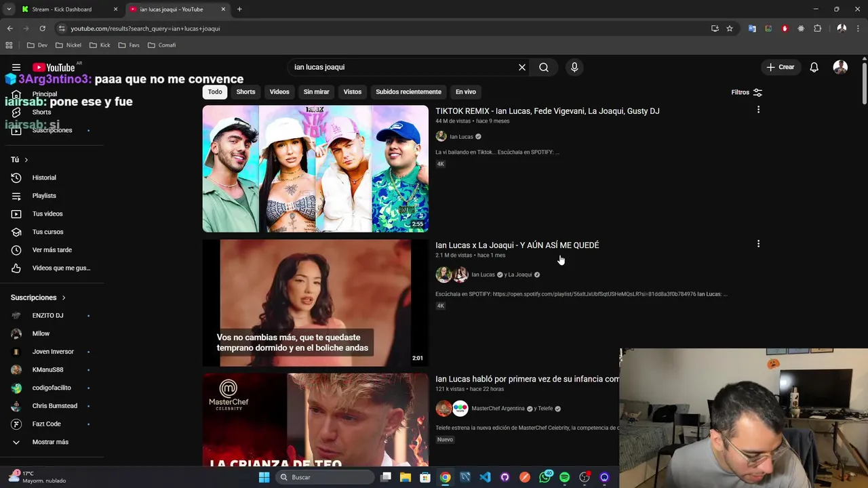This screenshot has width=868, height=488.
Task: Click the install app icon in address bar
Action: pos(715,28)
